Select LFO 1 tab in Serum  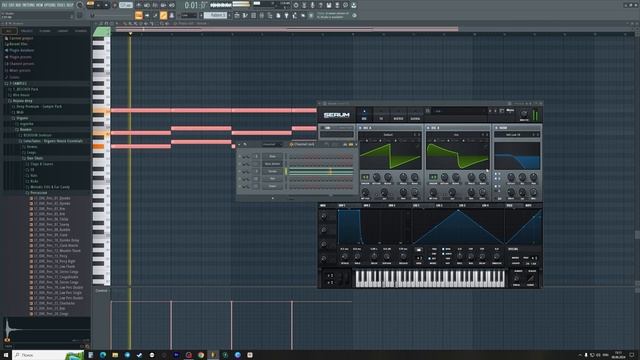point(416,205)
